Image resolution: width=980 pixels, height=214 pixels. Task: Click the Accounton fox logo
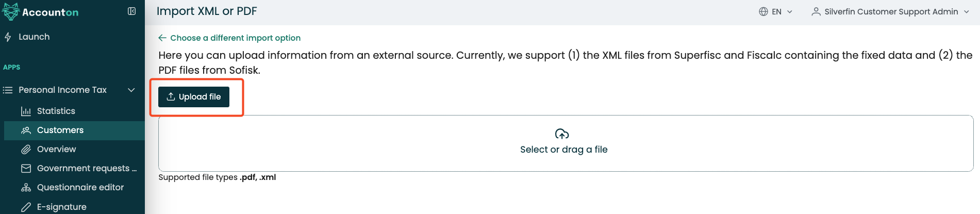[x=11, y=11]
